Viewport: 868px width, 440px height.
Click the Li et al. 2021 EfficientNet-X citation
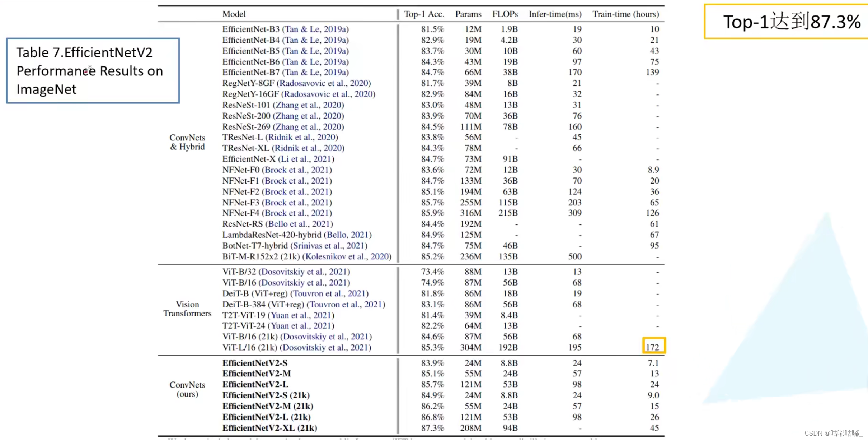click(306, 159)
